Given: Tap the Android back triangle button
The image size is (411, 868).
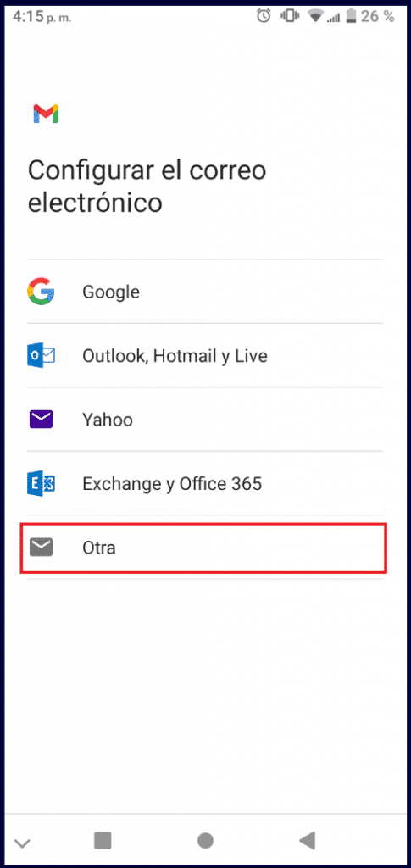Looking at the screenshot, I should click(x=308, y=840).
